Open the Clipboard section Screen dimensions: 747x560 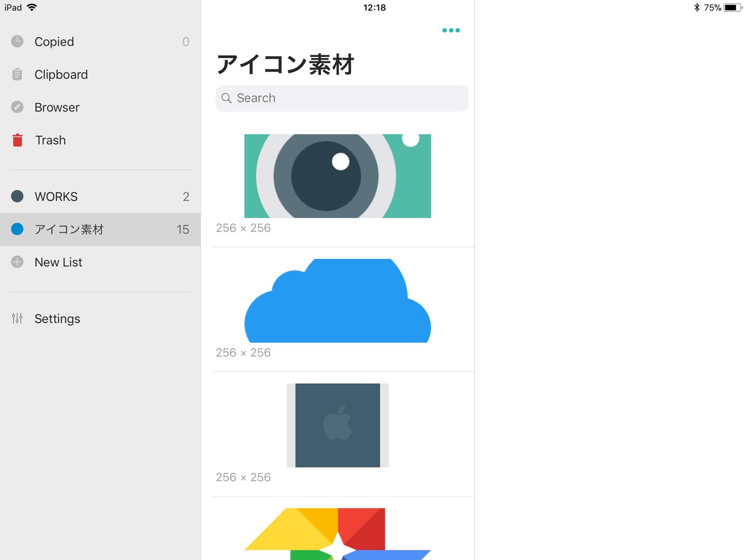100,74
